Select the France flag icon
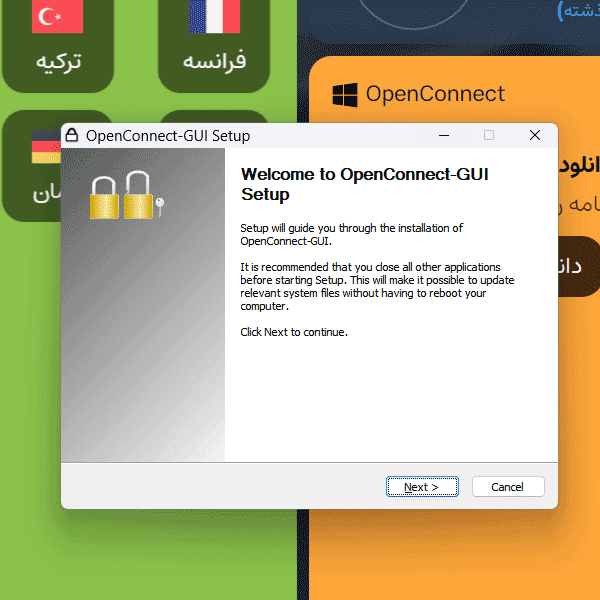Screen dimensions: 600x600 214,16
